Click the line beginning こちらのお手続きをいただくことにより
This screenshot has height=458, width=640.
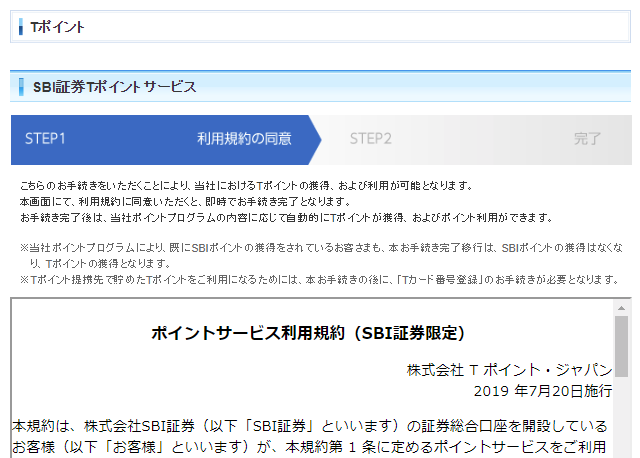click(x=247, y=186)
